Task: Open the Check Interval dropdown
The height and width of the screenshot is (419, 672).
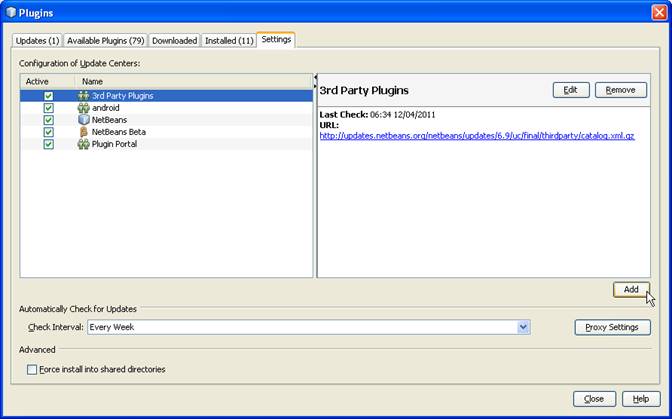Action: tap(523, 327)
